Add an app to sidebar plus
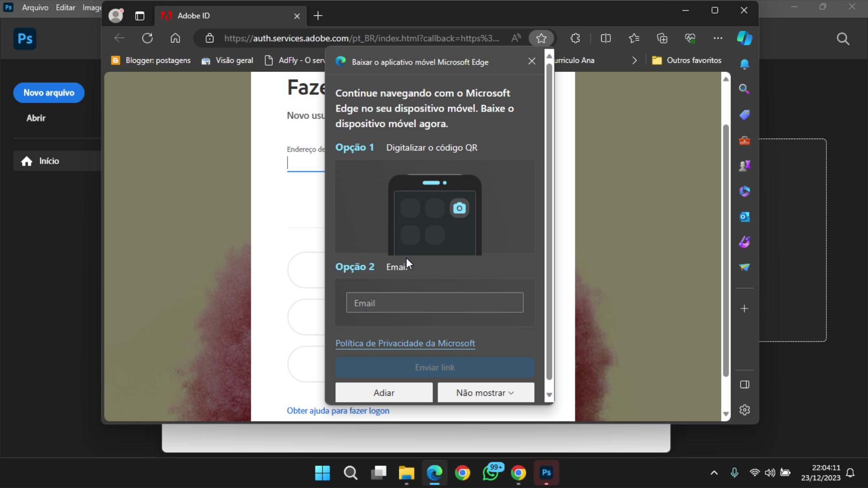This screenshot has height=488, width=868. pyautogui.click(x=745, y=309)
